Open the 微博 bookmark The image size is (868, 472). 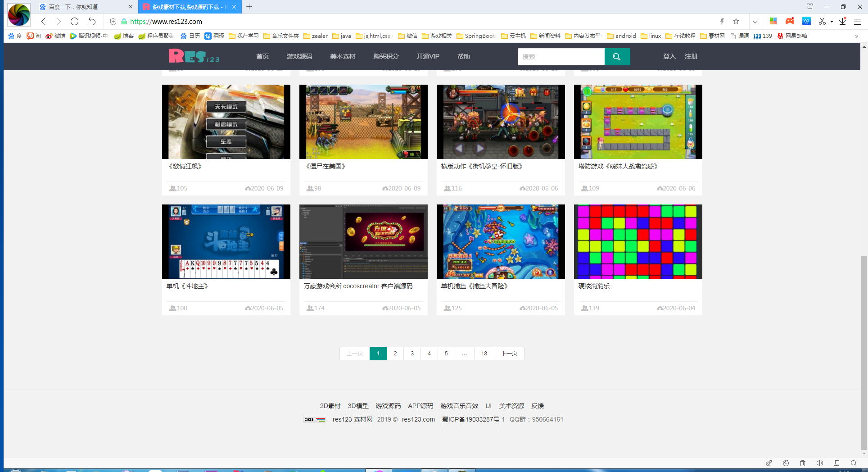coord(55,36)
